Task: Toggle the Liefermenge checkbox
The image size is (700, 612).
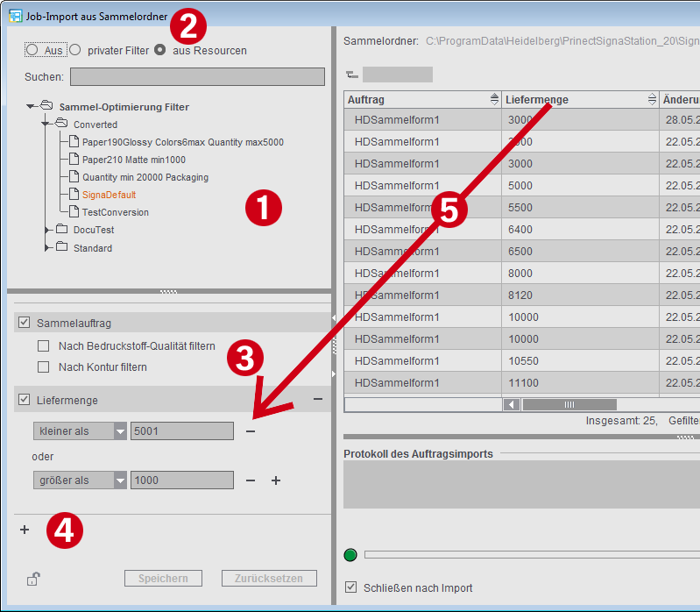Action: 25,399
